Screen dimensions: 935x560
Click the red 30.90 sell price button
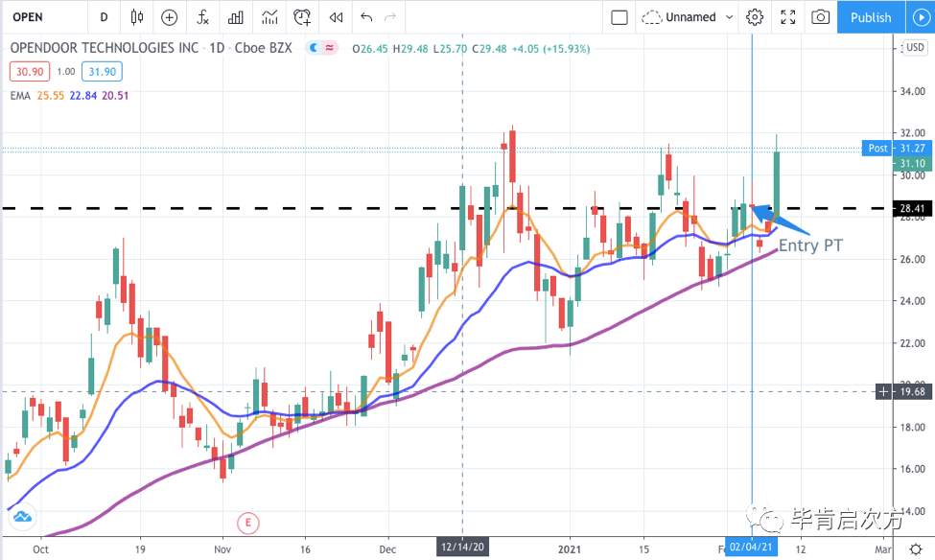tap(29, 72)
